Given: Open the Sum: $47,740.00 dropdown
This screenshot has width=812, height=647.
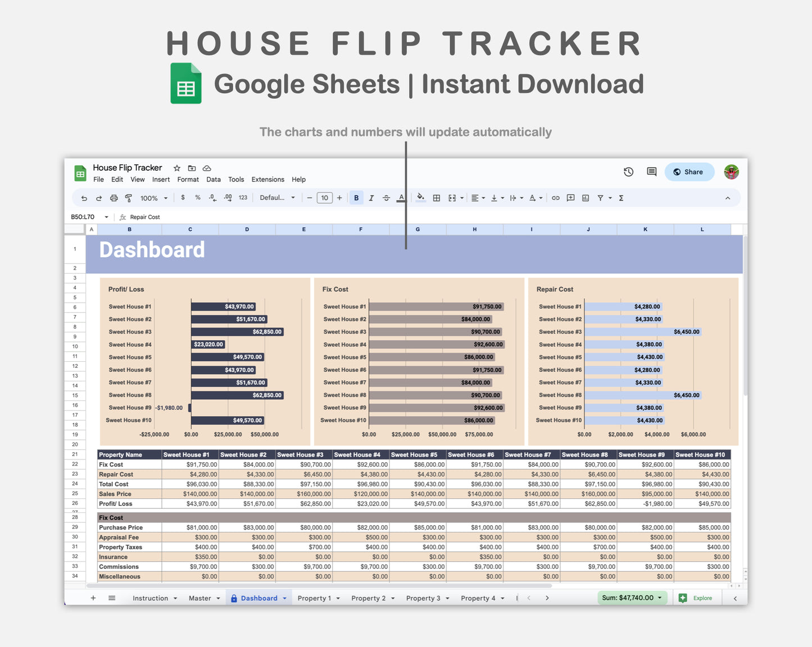Looking at the screenshot, I should 632,598.
